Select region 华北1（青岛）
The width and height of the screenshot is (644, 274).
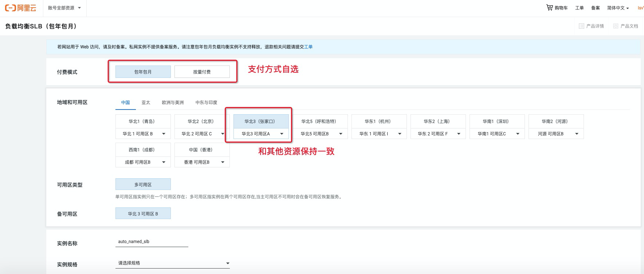pos(143,122)
